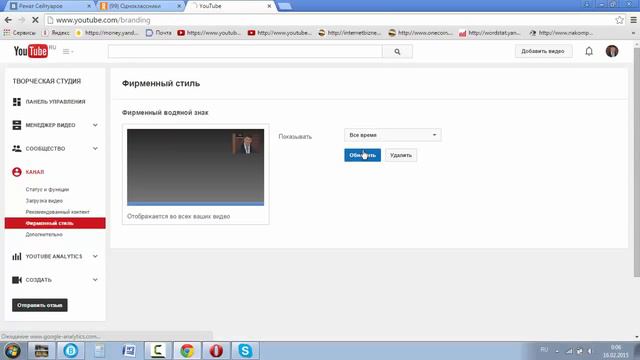Click the YouTube Analytics bar chart icon
This screenshot has height=360, width=640.
(17, 256)
